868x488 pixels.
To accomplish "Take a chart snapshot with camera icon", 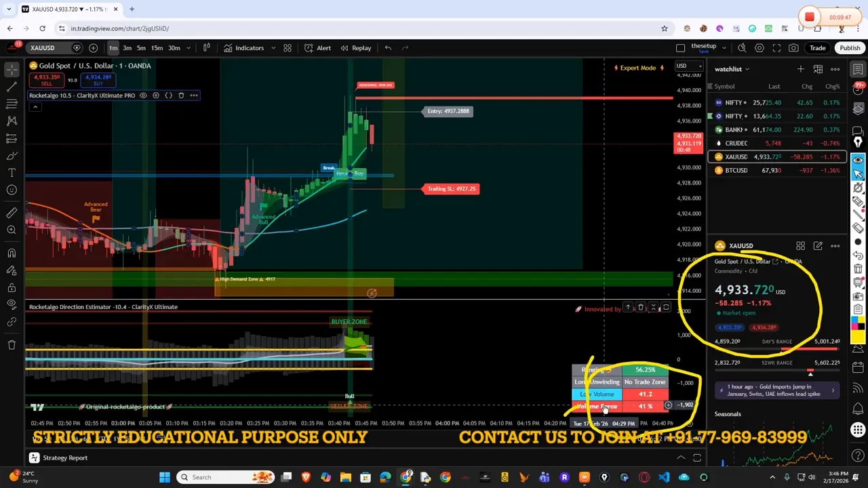I will point(793,48).
